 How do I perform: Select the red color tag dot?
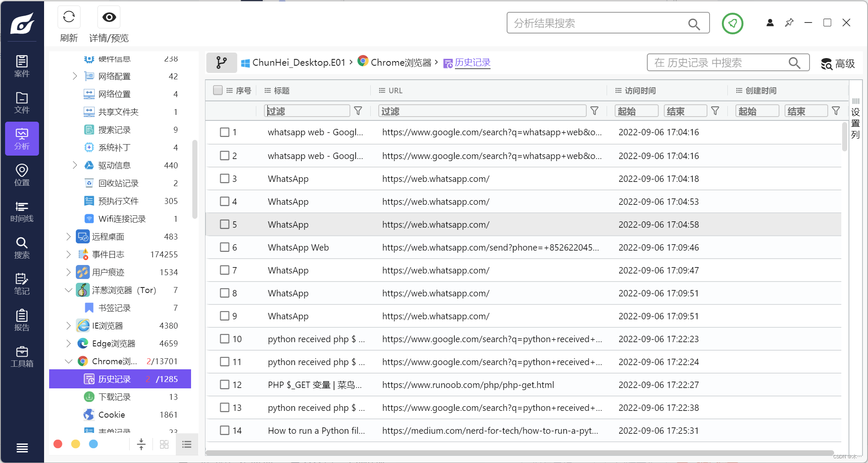point(58,444)
